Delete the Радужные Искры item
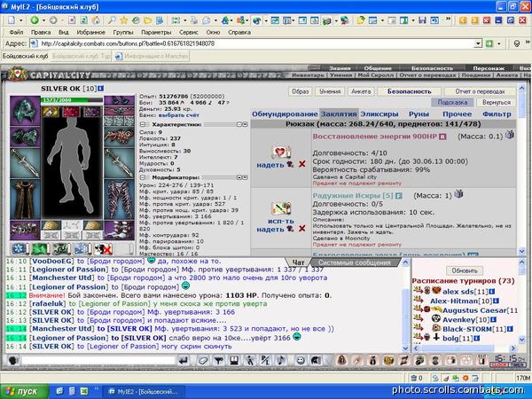This screenshot has width=532, height=399. [x=302, y=229]
